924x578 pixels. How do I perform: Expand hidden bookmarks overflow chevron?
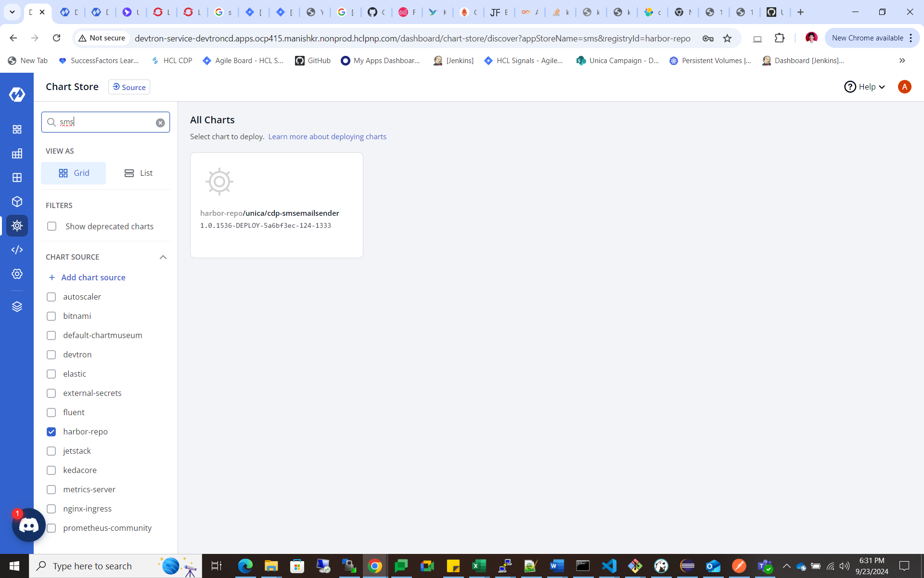tap(902, 61)
